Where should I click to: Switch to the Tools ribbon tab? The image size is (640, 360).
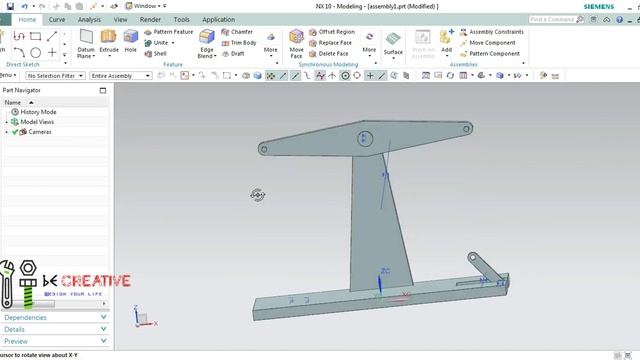pyautogui.click(x=181, y=20)
